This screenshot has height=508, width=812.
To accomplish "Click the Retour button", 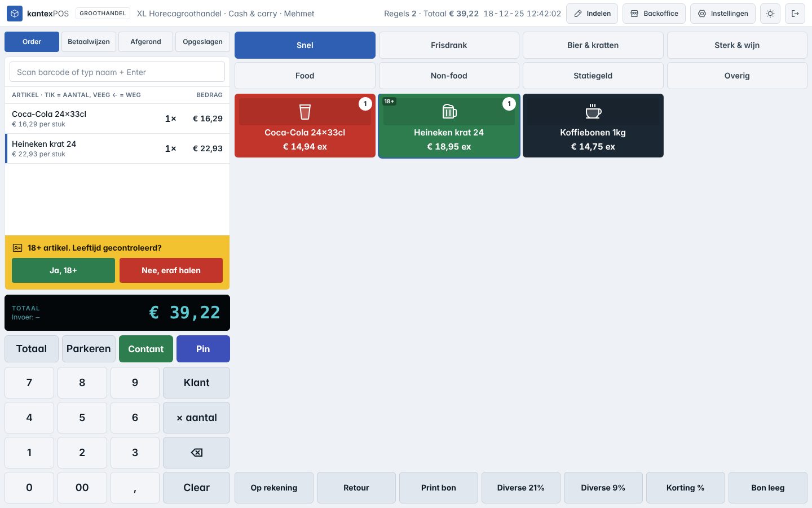I will 356,488.
